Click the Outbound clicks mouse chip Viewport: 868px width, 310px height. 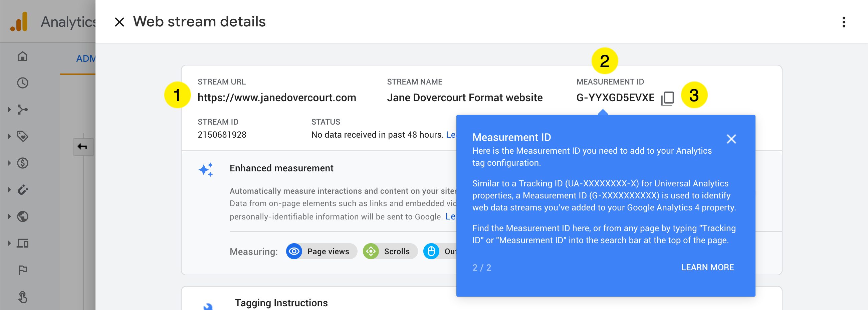tap(440, 252)
